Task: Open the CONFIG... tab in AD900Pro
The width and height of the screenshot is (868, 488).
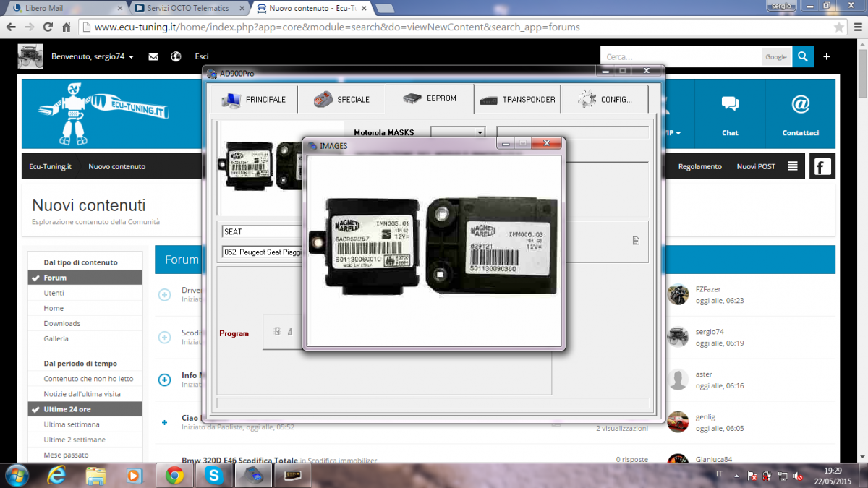Action: point(605,100)
